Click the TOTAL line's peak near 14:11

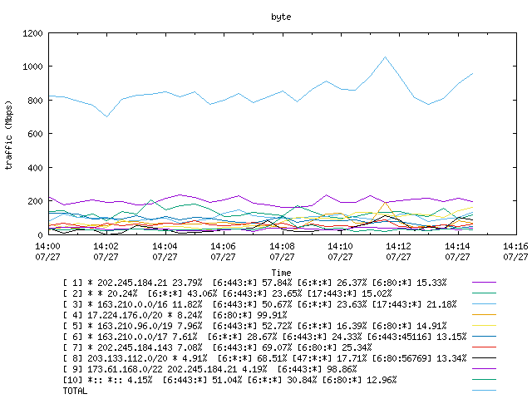[x=385, y=57]
